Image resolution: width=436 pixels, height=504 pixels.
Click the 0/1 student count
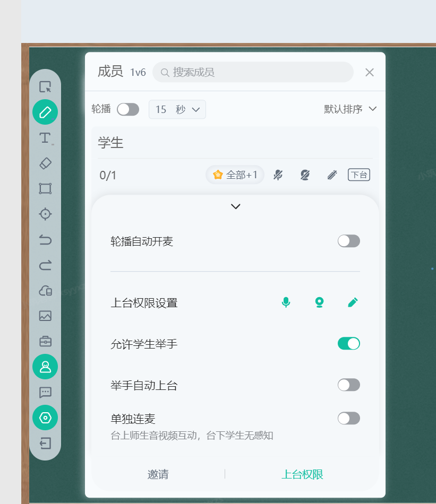pyautogui.click(x=108, y=176)
